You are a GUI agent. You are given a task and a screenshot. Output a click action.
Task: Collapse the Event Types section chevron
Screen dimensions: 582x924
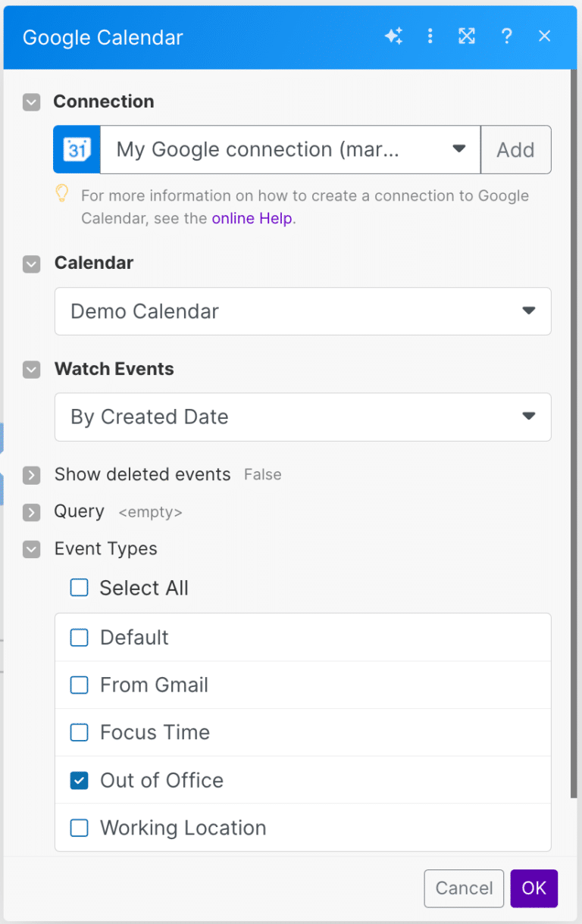coord(31,549)
